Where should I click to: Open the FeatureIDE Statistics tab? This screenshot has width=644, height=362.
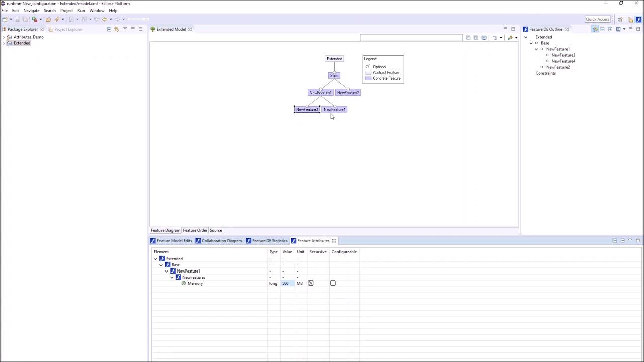click(x=267, y=241)
